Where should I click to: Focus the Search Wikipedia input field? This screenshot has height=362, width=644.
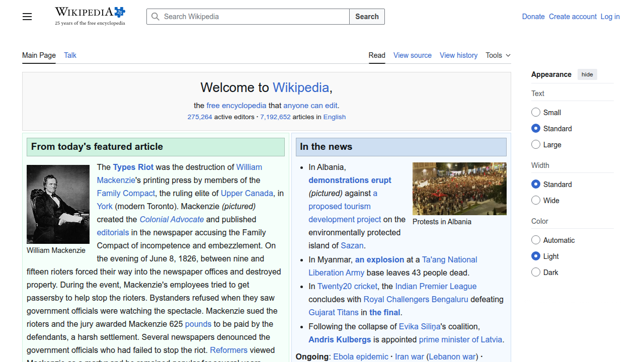[x=248, y=17]
